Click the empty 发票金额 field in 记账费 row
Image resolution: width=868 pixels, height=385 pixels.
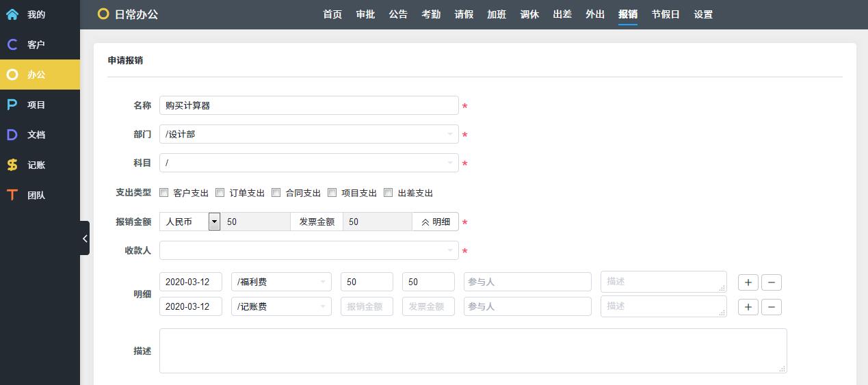[428, 306]
